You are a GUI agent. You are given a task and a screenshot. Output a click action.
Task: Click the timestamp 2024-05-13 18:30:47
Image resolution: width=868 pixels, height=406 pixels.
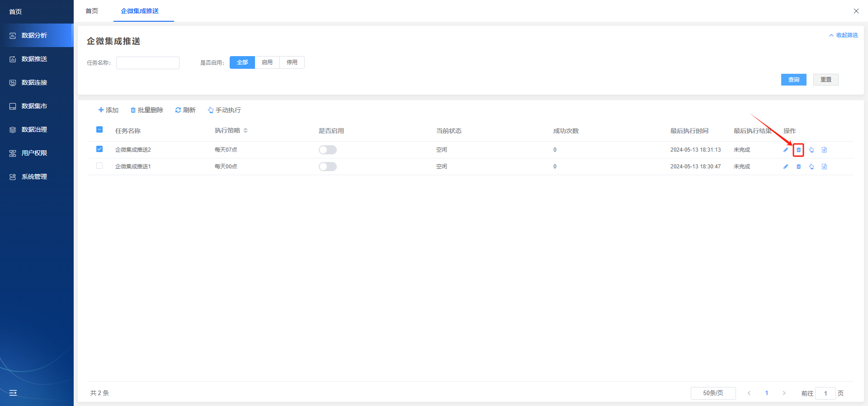tap(695, 167)
